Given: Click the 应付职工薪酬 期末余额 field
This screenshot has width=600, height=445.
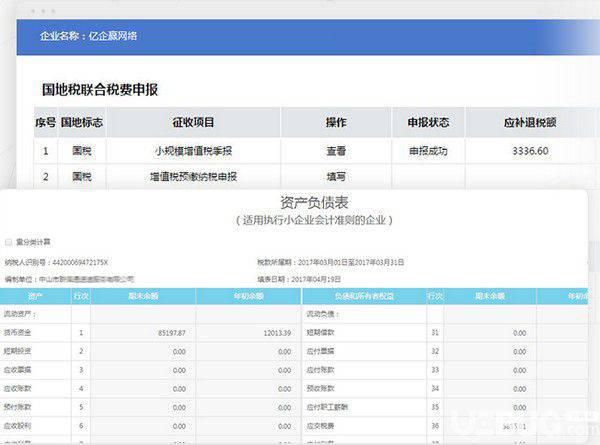Looking at the screenshot, I should tap(490, 408).
